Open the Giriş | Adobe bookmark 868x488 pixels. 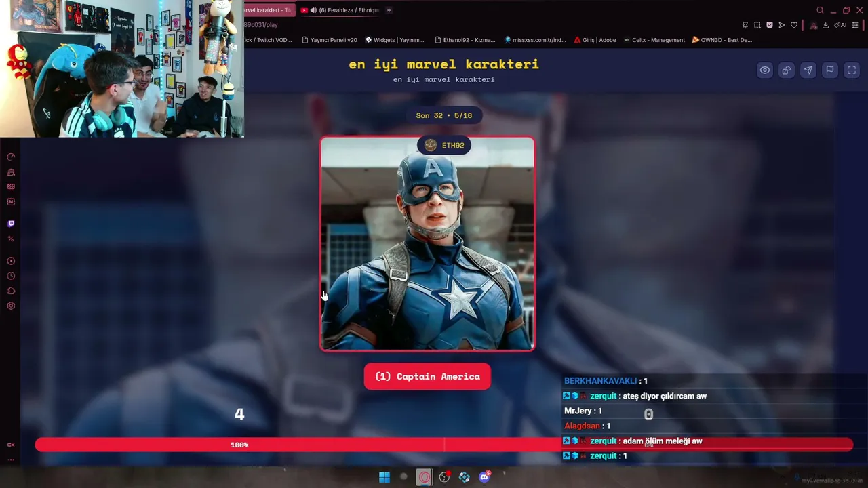coord(595,40)
